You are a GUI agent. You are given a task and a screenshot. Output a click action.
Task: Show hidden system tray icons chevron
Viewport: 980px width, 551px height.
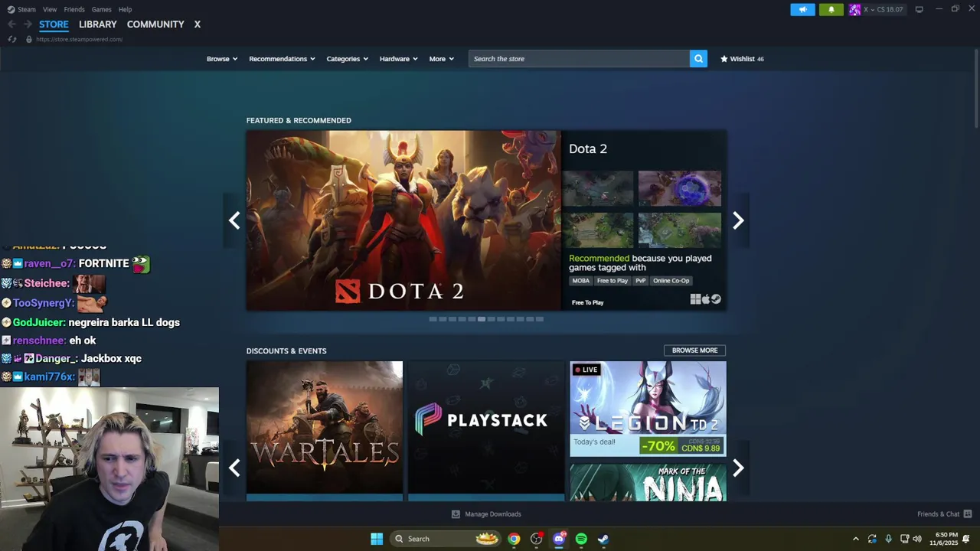point(855,539)
